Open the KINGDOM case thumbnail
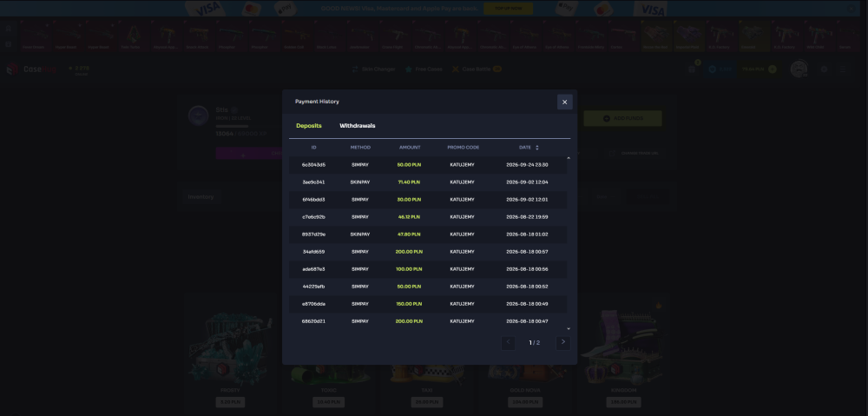Image resolution: width=868 pixels, height=416 pixels. (624, 347)
